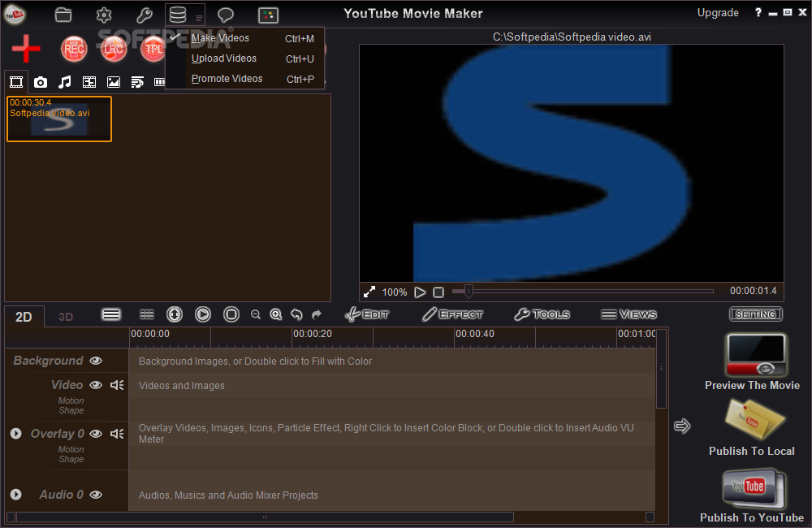Click the YouTube logo app icon
The width and height of the screenshot is (812, 528).
(x=15, y=15)
